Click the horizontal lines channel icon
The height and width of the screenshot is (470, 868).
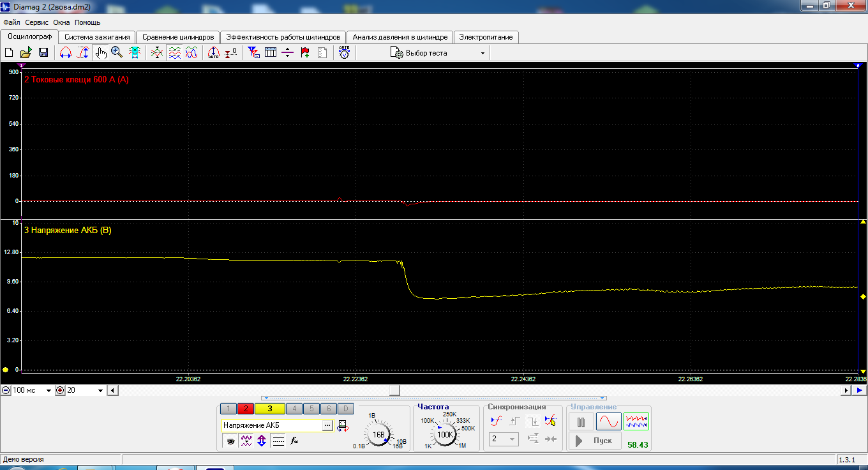point(278,441)
